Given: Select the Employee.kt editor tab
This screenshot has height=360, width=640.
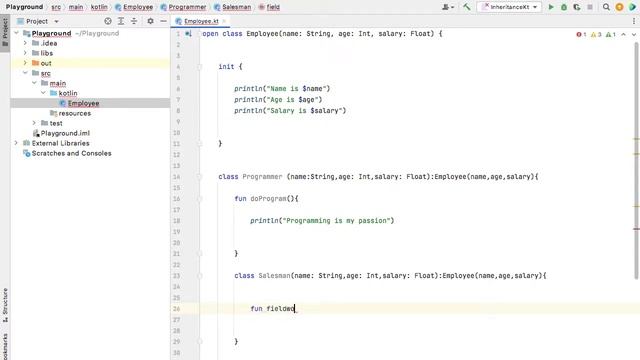Looking at the screenshot, I should [201, 21].
